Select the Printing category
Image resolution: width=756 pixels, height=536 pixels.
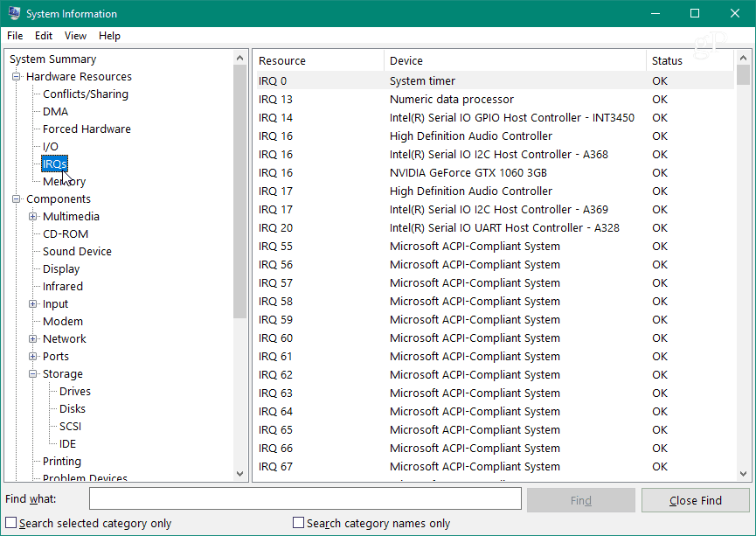pos(62,461)
